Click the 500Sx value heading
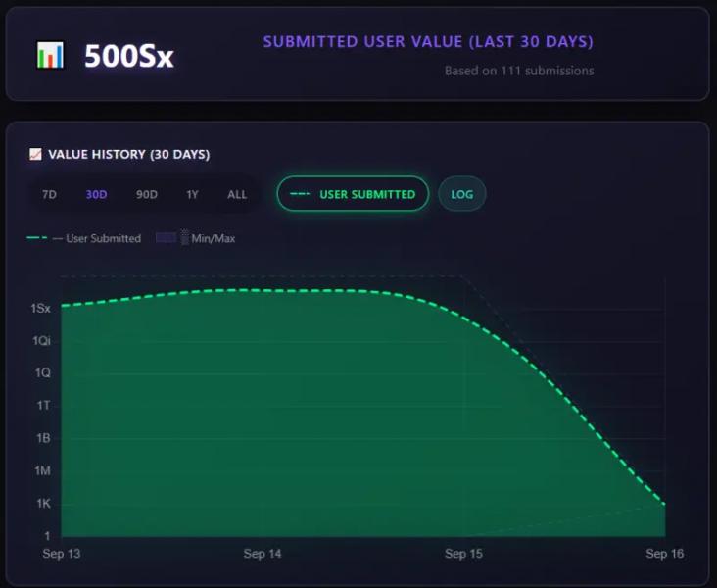 [x=128, y=56]
